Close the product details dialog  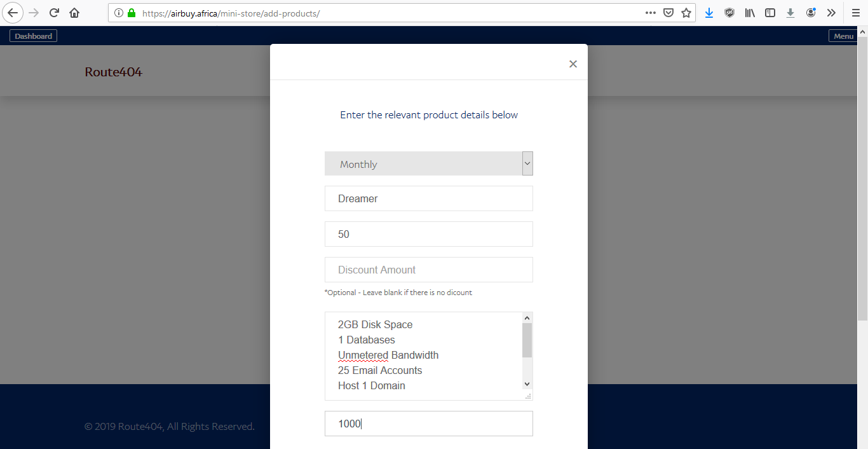click(573, 64)
